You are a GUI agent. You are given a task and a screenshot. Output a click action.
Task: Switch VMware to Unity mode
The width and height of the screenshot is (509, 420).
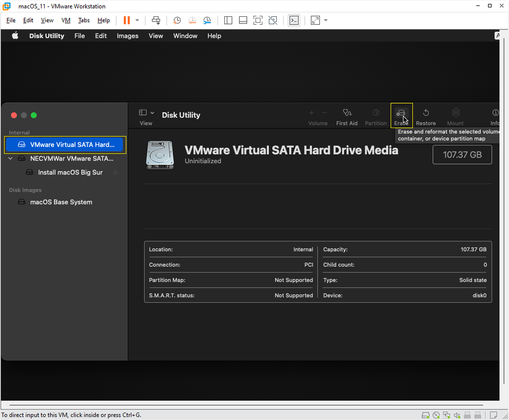pos(273,20)
